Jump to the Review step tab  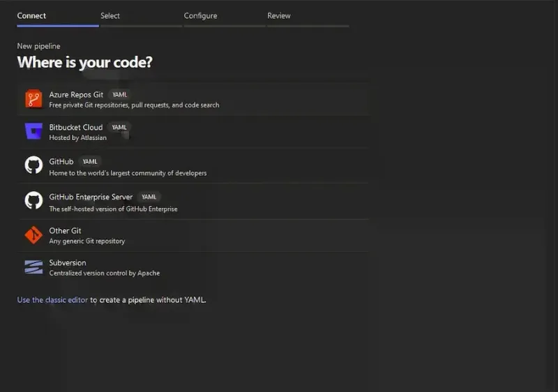279,16
